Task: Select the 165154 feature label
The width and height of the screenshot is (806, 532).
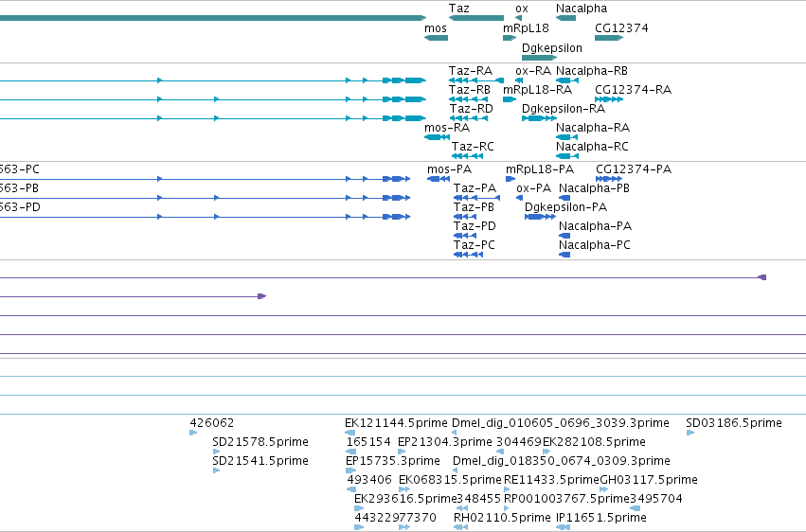Action: (x=368, y=442)
